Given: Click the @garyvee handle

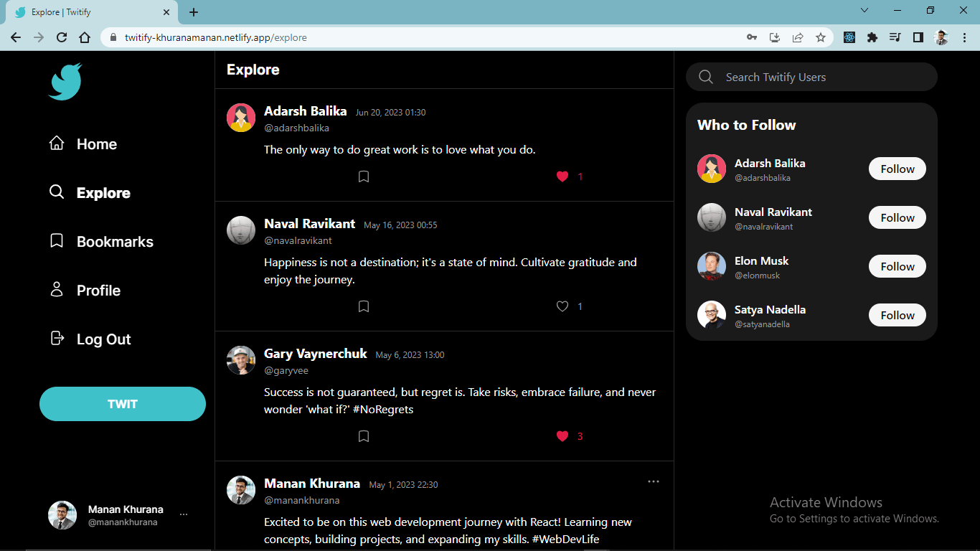Looking at the screenshot, I should click(286, 370).
